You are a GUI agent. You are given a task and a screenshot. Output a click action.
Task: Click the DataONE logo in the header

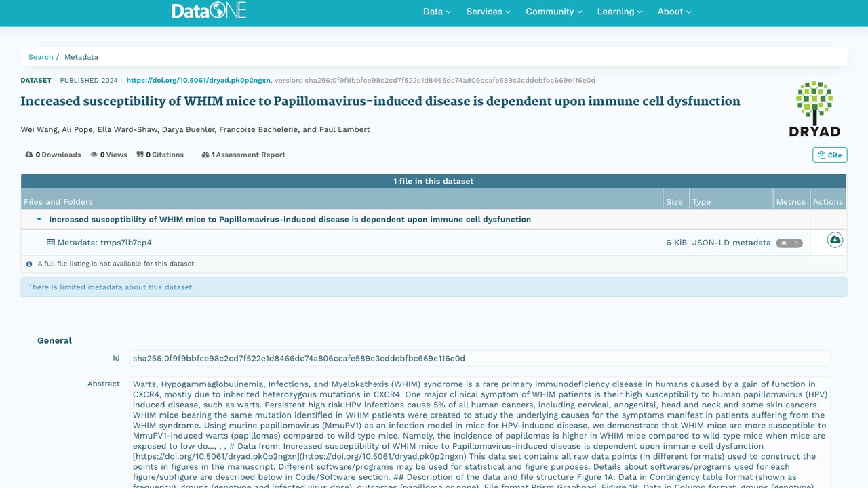[x=209, y=11]
